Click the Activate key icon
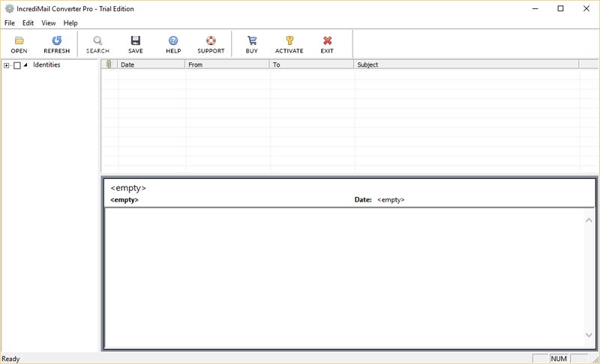The image size is (600, 364). click(289, 41)
